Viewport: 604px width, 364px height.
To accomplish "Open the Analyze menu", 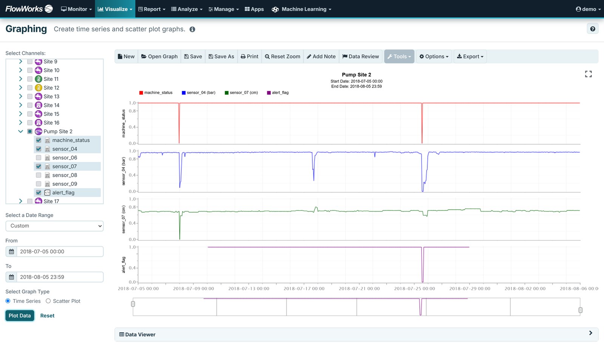I will coord(187,9).
